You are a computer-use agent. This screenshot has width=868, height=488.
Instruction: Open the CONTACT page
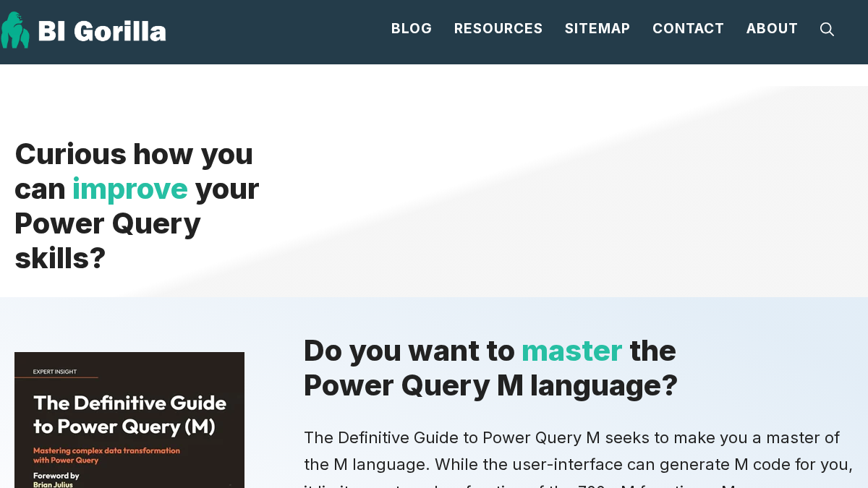[688, 28]
